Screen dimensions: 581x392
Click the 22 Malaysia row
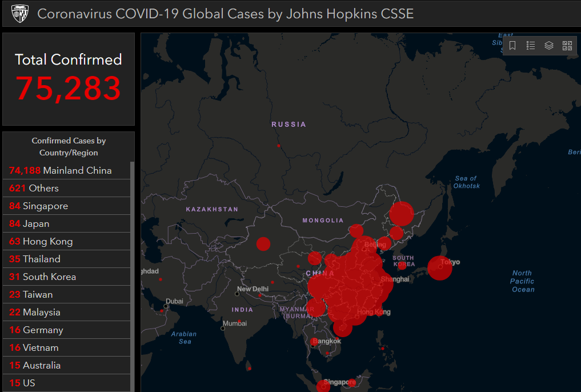coord(66,313)
